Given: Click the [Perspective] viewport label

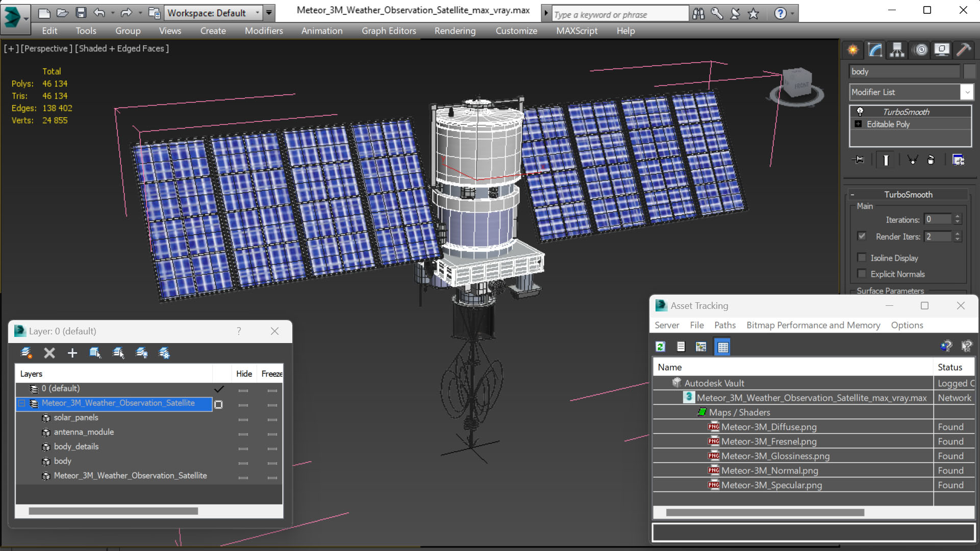Looking at the screenshot, I should tap(45, 48).
